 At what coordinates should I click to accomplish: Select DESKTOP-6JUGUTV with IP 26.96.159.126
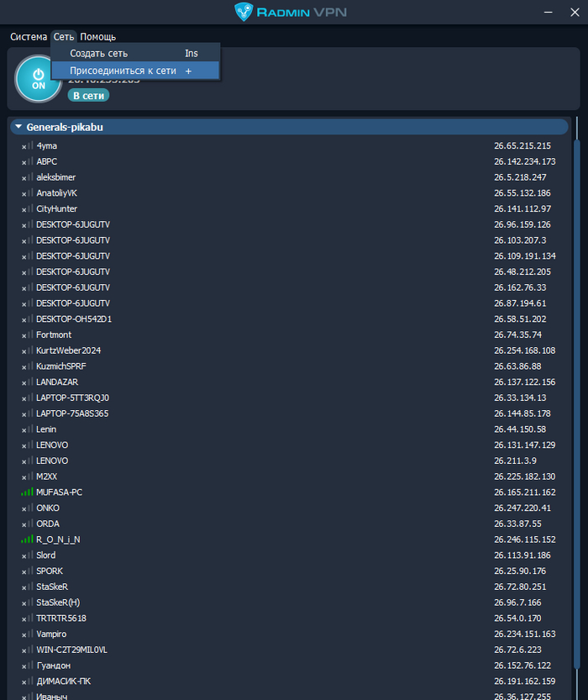(x=290, y=224)
